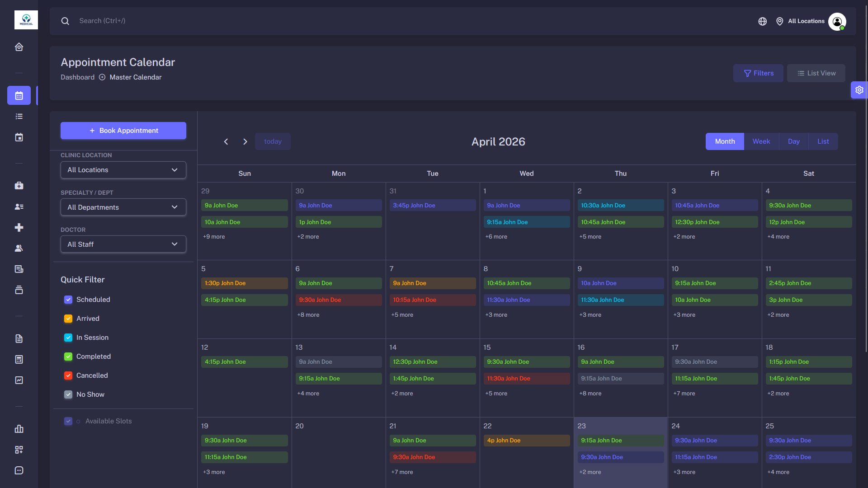Open the All Locations clinic dropdown

(x=123, y=170)
